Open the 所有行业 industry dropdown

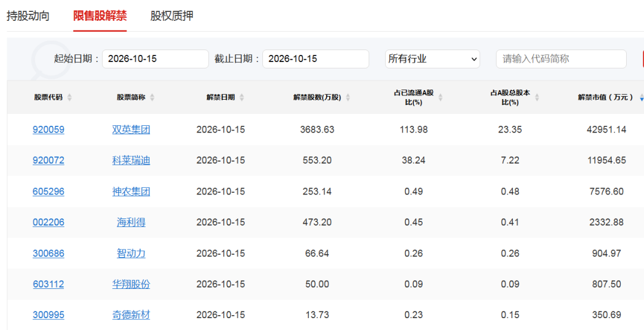click(432, 58)
